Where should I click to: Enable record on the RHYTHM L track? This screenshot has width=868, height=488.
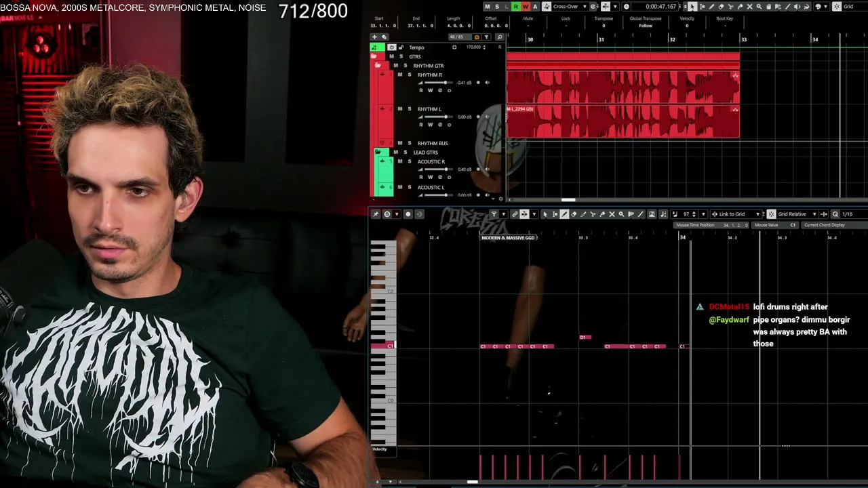(x=478, y=117)
